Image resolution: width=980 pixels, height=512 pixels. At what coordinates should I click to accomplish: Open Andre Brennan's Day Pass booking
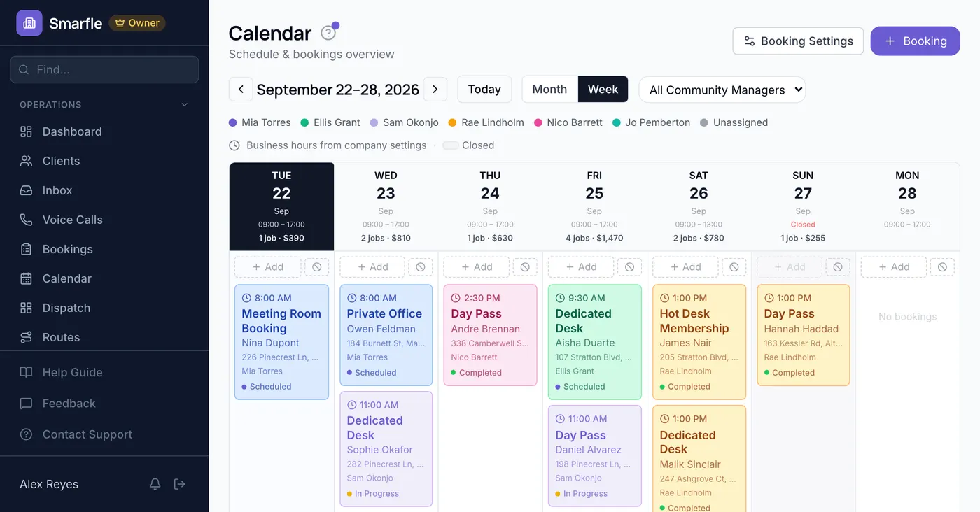point(490,335)
